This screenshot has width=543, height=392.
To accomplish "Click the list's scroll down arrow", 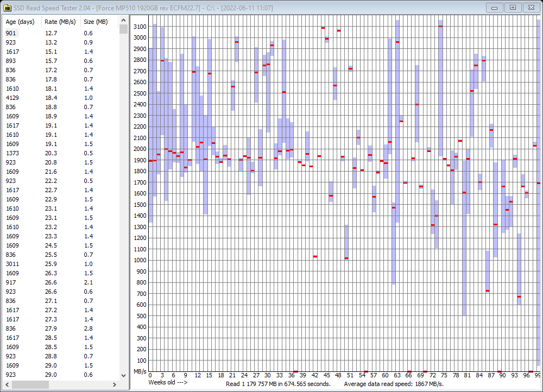I will pyautogui.click(x=123, y=375).
